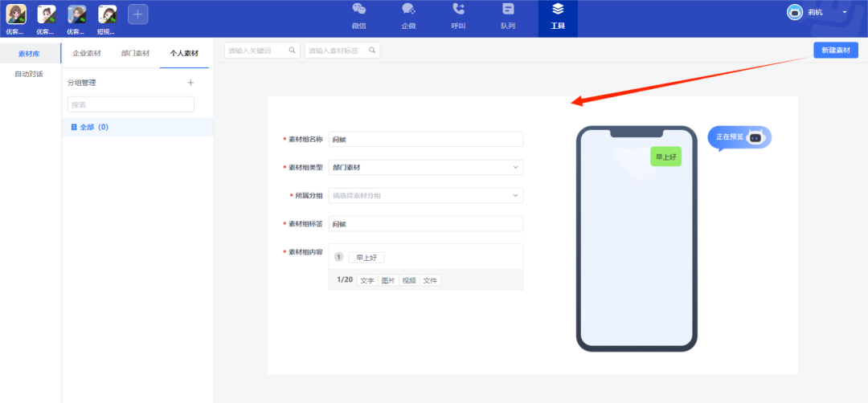Select the 工具 tools layers icon

[x=558, y=9]
